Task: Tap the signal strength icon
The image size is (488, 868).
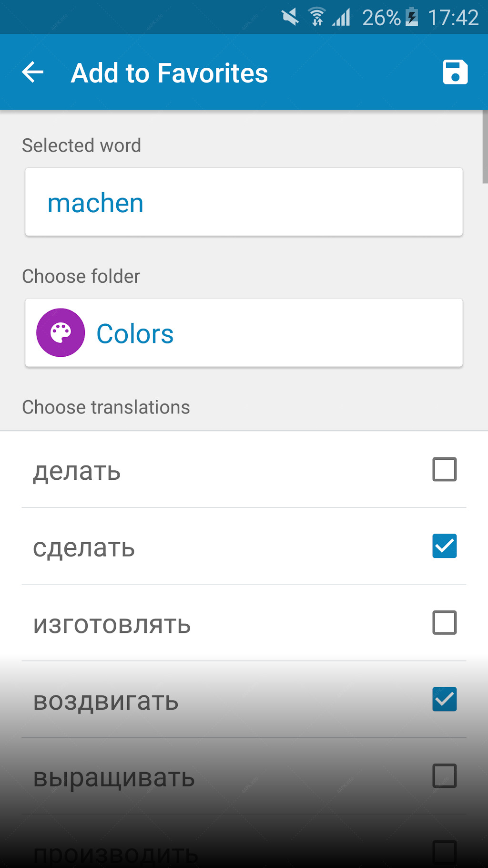Action: pos(342,17)
